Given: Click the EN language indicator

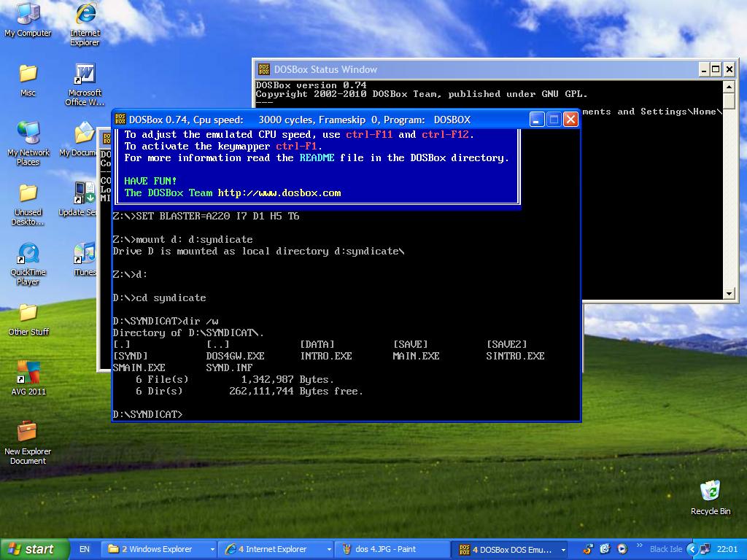Looking at the screenshot, I should [x=85, y=549].
